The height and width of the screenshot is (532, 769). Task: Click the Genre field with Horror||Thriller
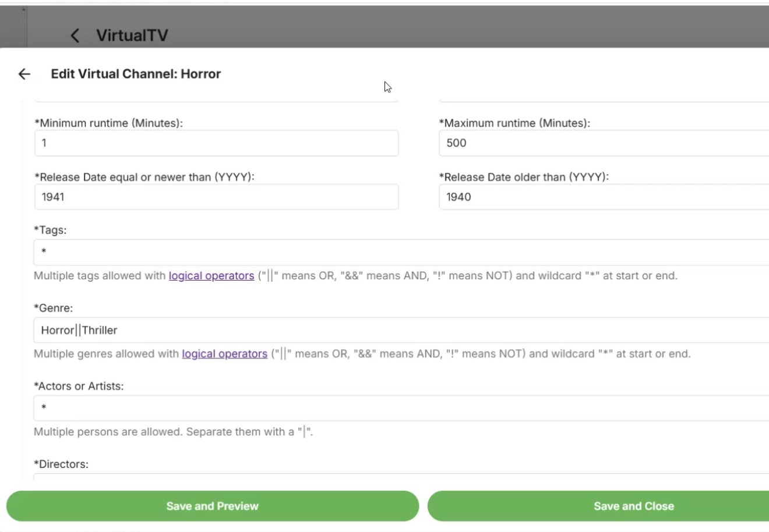point(401,330)
